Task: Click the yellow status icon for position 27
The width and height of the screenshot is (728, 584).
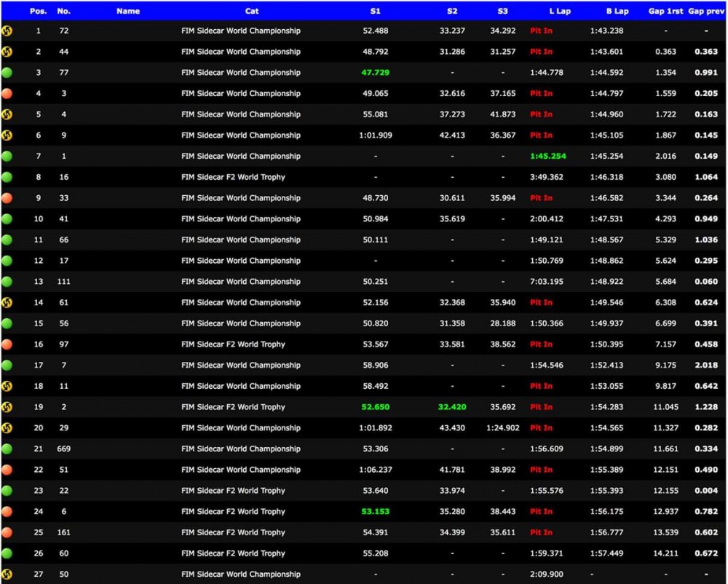Action: pos(7,575)
